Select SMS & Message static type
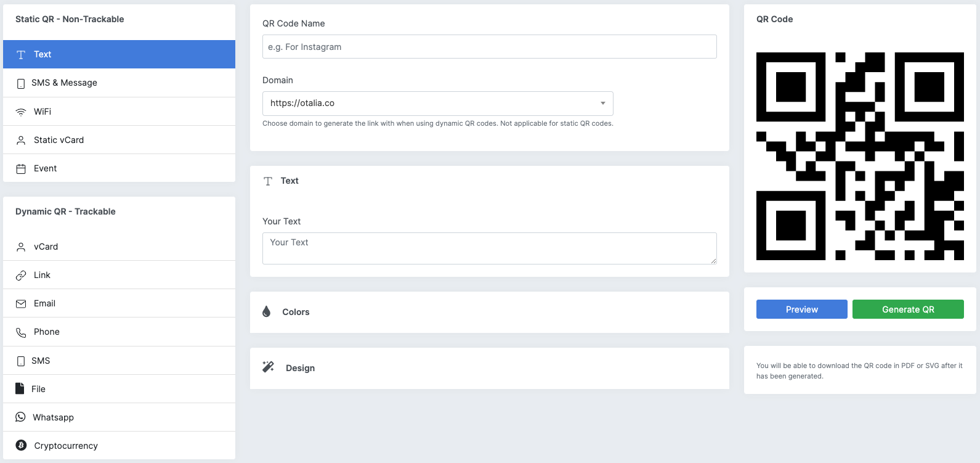Image resolution: width=980 pixels, height=463 pixels. click(119, 83)
